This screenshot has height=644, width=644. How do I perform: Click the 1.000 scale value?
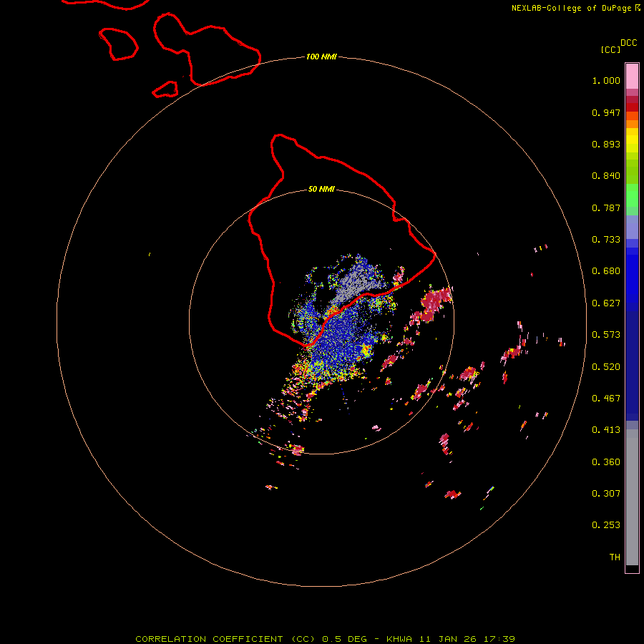[606, 80]
